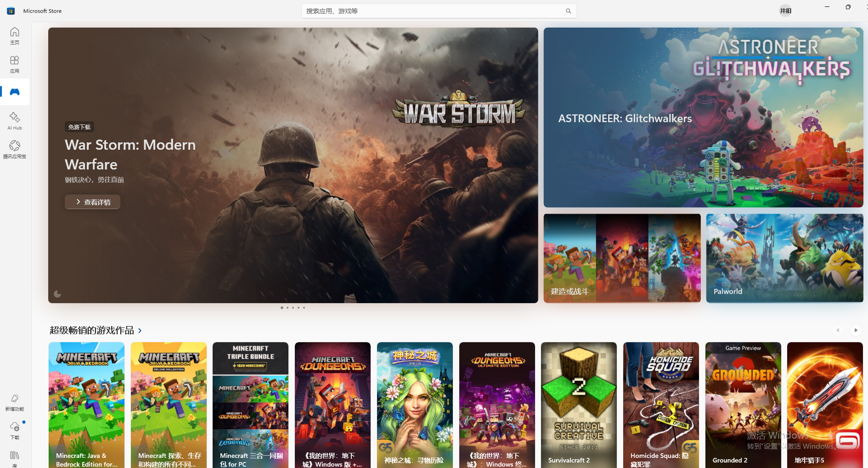
Task: Open Minecraft Triple Bundle card
Action: coord(250,405)
